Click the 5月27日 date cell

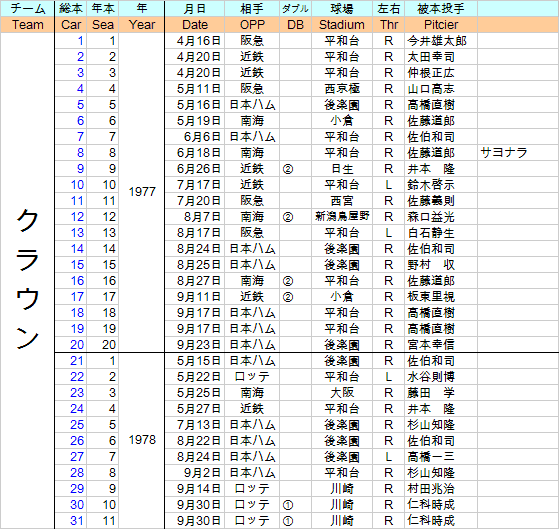coord(195,409)
